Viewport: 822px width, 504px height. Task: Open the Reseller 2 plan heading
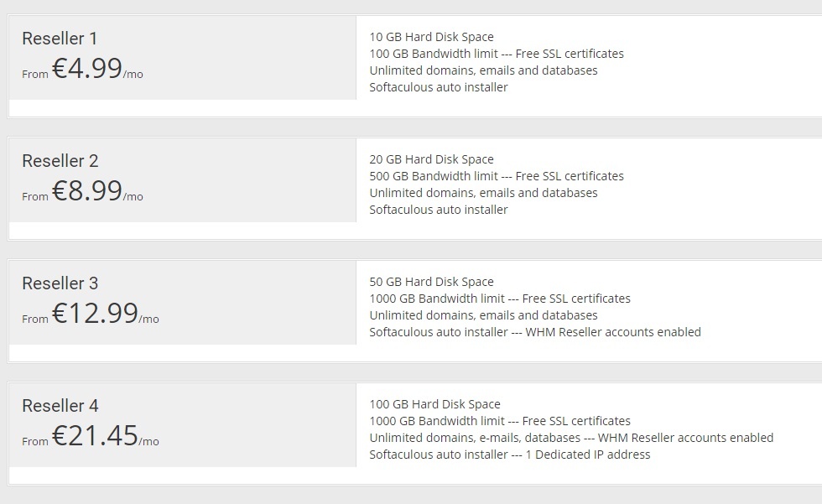tap(60, 161)
